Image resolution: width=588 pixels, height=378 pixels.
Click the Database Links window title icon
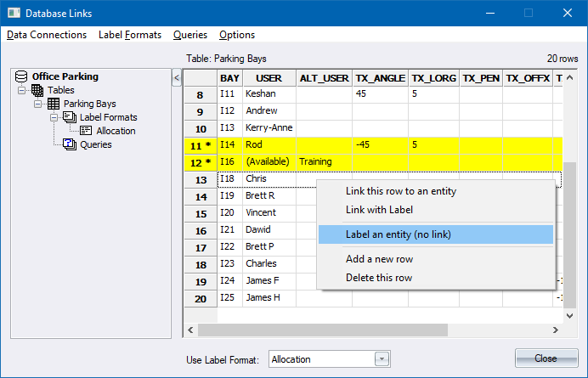[x=14, y=14]
